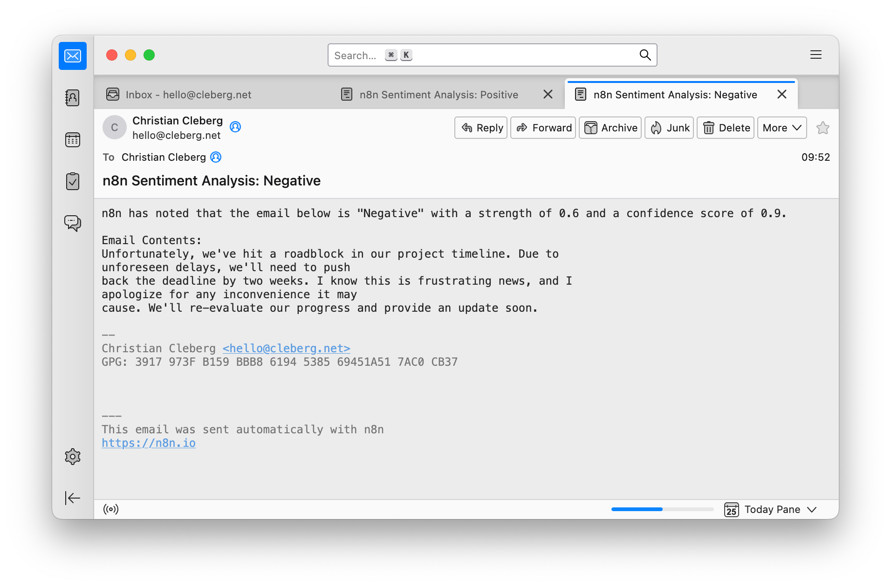Screen dimensions: 891x588
Task: Switch to Sentiment Analysis: Positive tab
Action: click(x=439, y=95)
